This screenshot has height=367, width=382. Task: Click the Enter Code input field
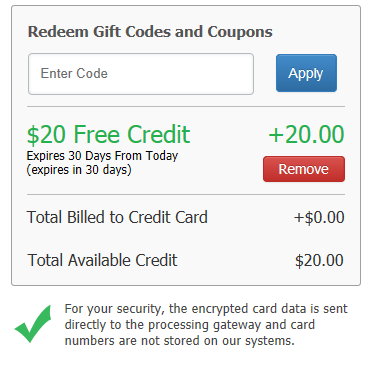141,74
